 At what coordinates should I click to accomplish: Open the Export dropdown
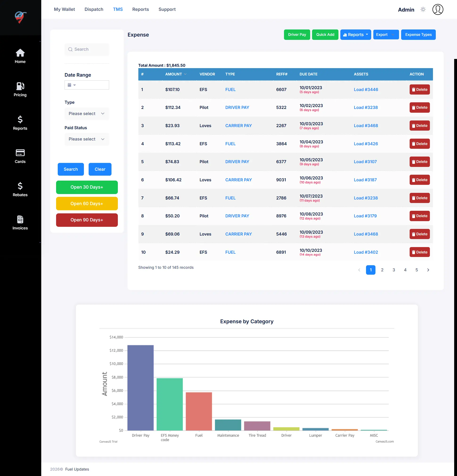[386, 35]
